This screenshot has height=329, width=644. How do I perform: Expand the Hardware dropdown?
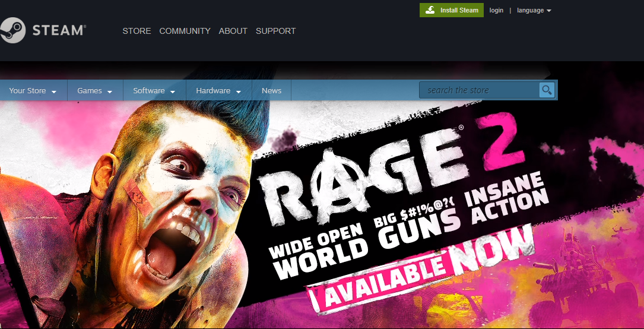218,90
